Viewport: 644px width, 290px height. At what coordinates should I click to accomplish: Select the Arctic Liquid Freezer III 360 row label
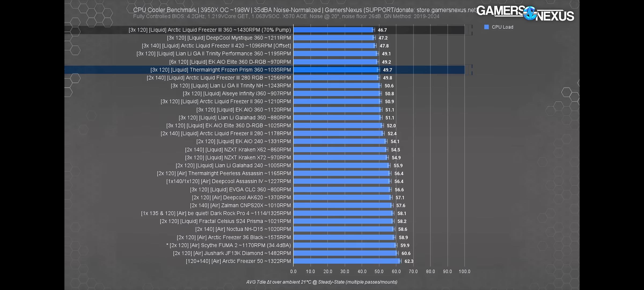point(210,30)
